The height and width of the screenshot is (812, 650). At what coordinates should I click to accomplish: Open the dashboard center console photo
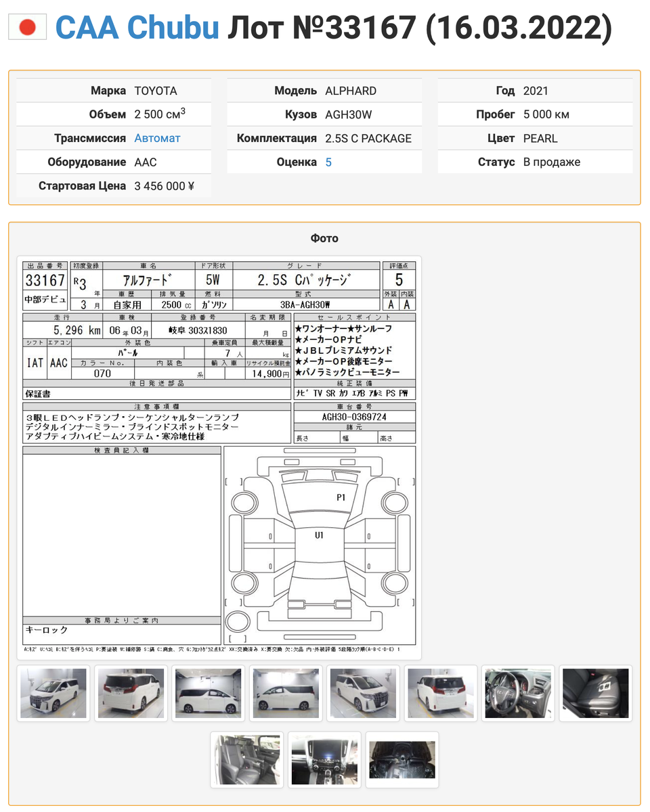325,759
